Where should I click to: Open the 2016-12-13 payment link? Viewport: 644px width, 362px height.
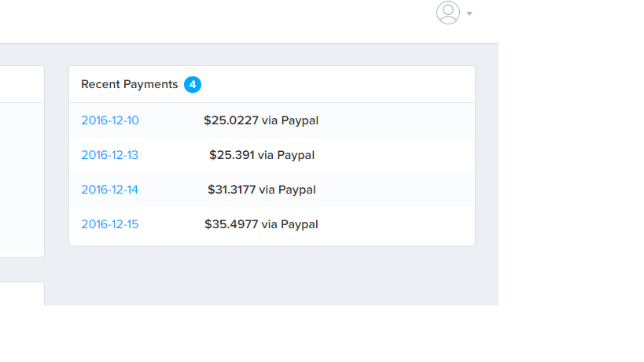click(x=109, y=155)
